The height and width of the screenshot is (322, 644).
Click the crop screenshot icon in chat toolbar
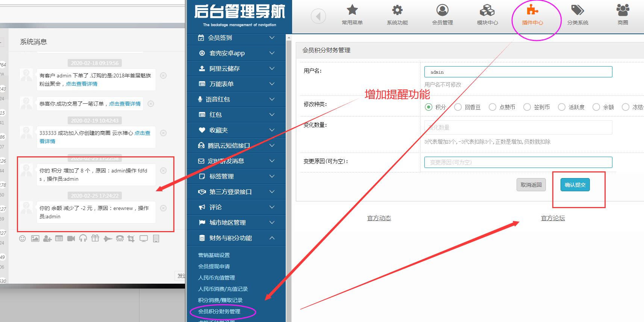click(131, 239)
